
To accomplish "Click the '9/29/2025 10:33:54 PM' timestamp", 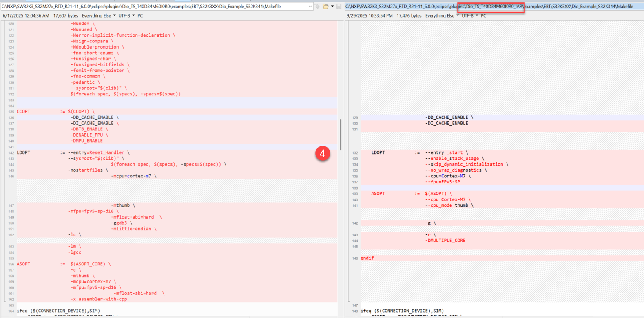I will (x=370, y=15).
